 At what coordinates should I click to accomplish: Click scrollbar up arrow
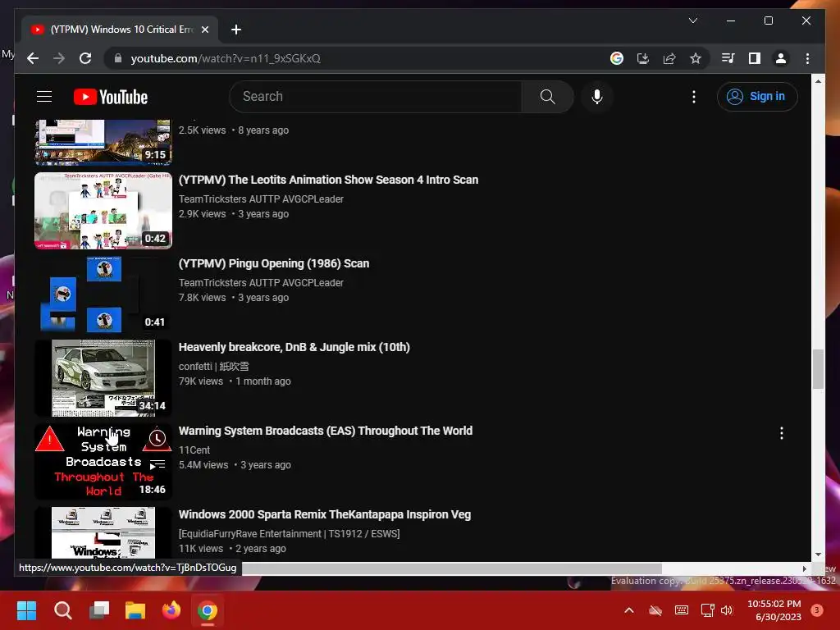pyautogui.click(x=818, y=81)
